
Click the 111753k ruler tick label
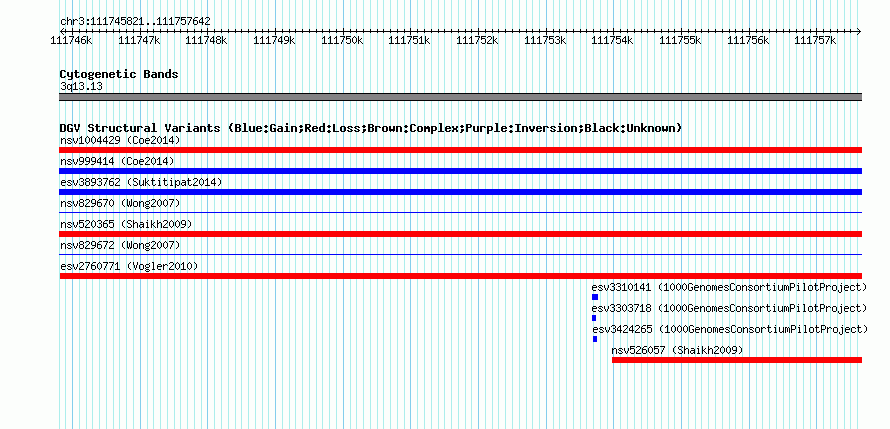[x=545, y=40]
